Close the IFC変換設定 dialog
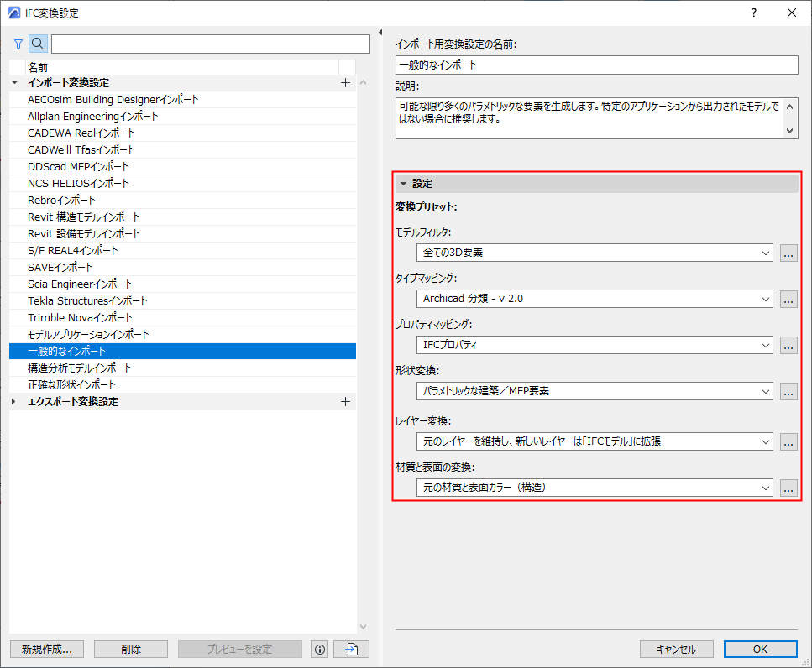This screenshot has height=668, width=812. [792, 13]
